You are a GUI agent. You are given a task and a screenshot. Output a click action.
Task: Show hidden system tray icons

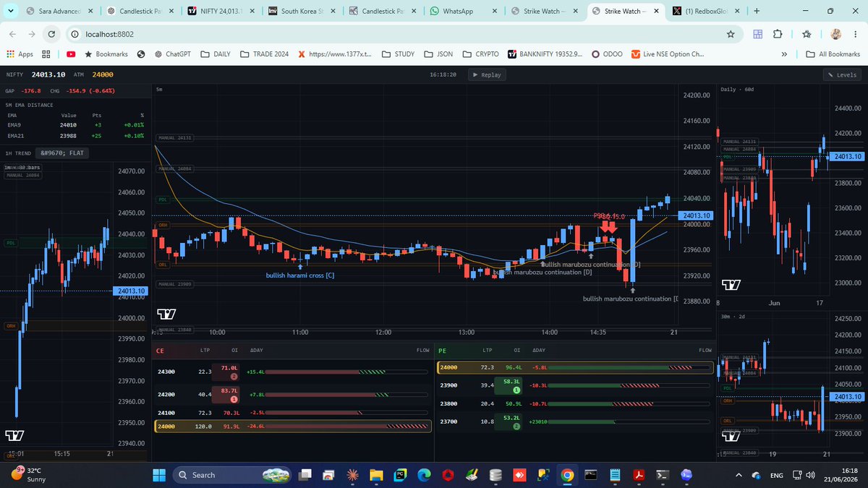[x=740, y=475]
